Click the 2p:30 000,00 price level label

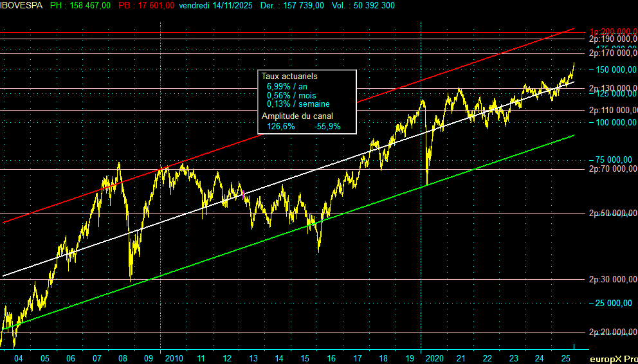tap(613, 279)
